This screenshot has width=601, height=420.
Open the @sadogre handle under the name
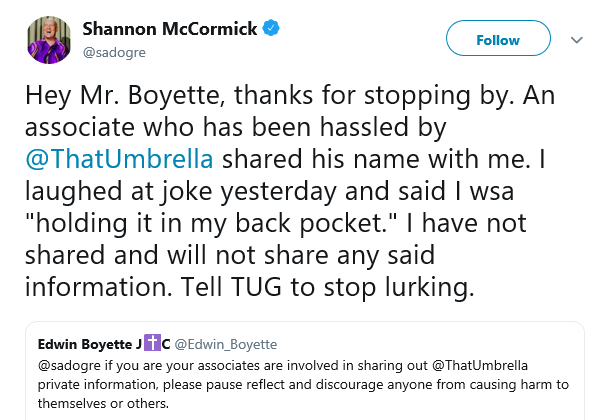click(x=114, y=52)
